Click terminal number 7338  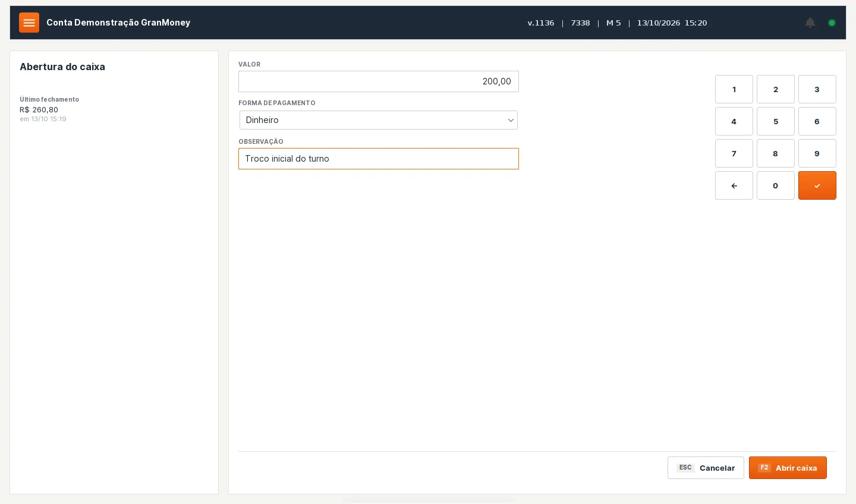click(x=580, y=23)
